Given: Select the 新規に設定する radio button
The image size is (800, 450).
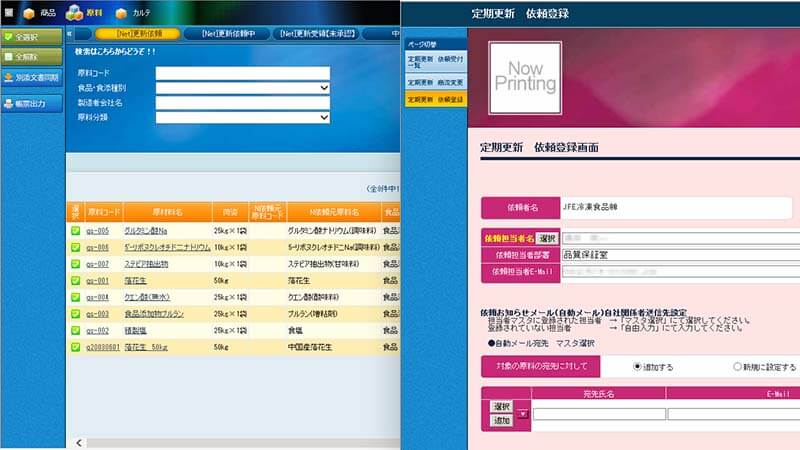Looking at the screenshot, I should (x=738, y=366).
